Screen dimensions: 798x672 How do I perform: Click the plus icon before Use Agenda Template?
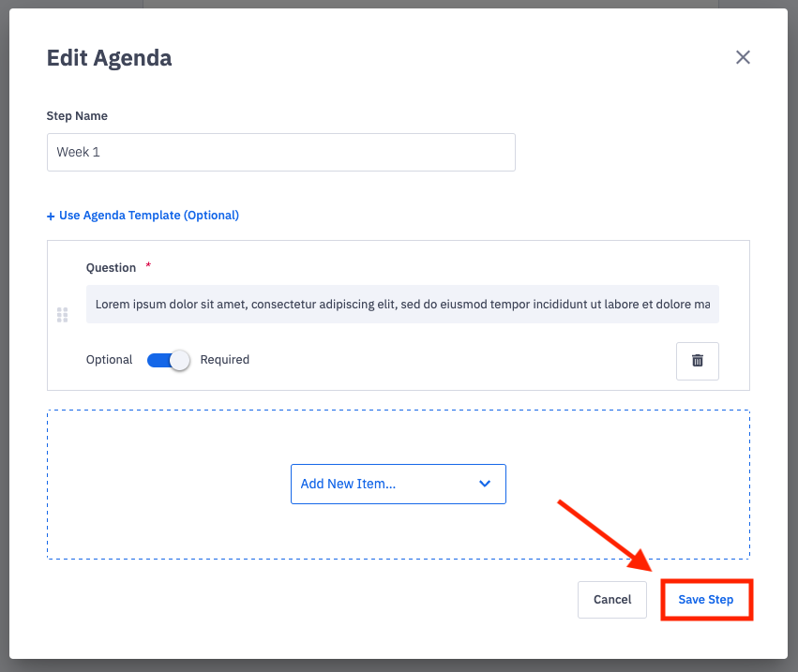(51, 216)
